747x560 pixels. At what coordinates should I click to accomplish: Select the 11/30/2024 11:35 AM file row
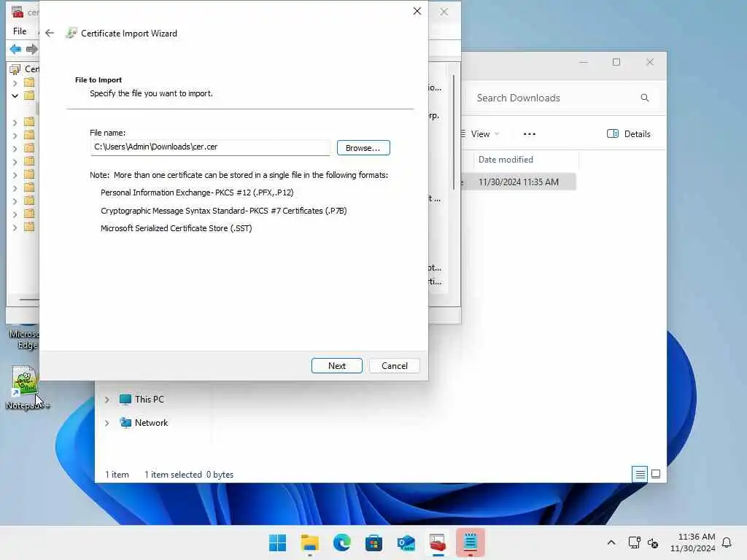(519, 182)
